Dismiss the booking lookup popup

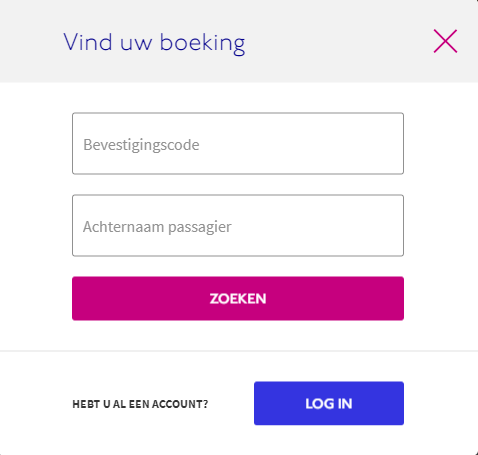tap(445, 41)
